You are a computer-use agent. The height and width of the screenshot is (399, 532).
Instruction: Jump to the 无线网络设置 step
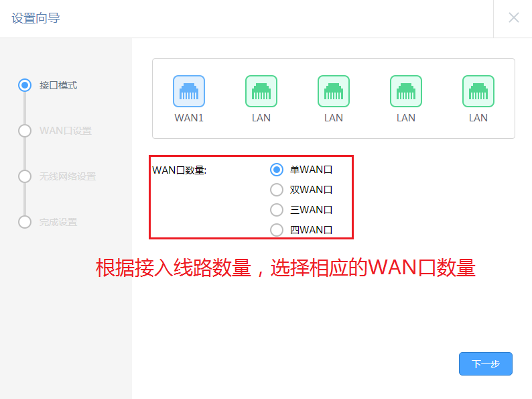[x=68, y=176]
